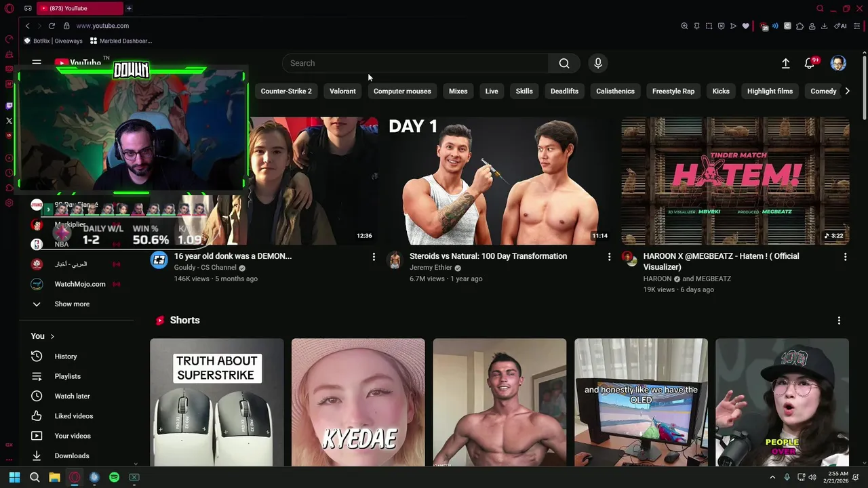
Task: Click the magnifier search button beside search field
Action: point(564,63)
